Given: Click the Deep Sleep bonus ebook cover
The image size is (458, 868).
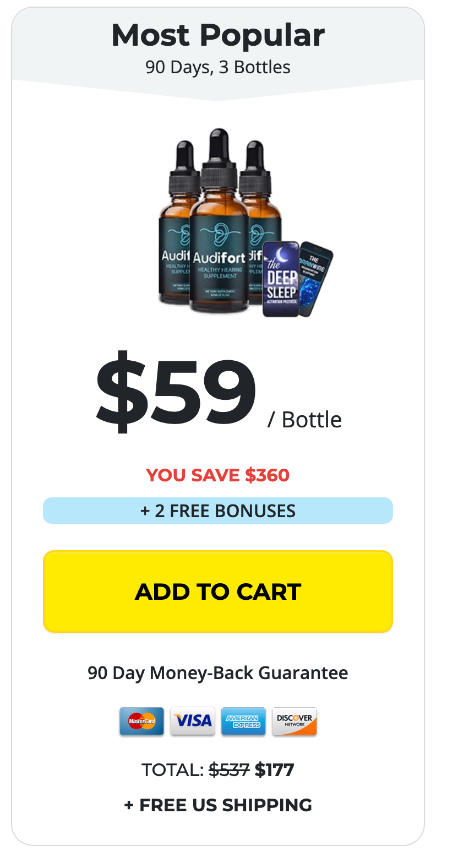Looking at the screenshot, I should point(281,279).
